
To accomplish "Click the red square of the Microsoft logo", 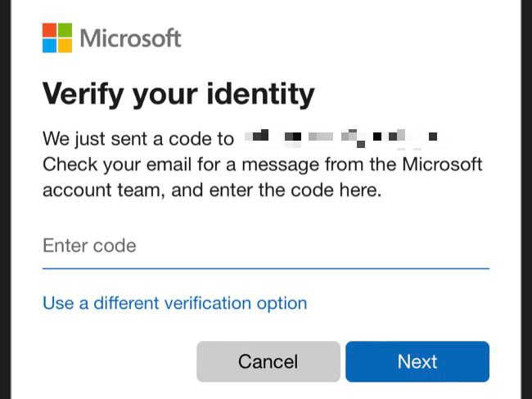I will point(49,30).
